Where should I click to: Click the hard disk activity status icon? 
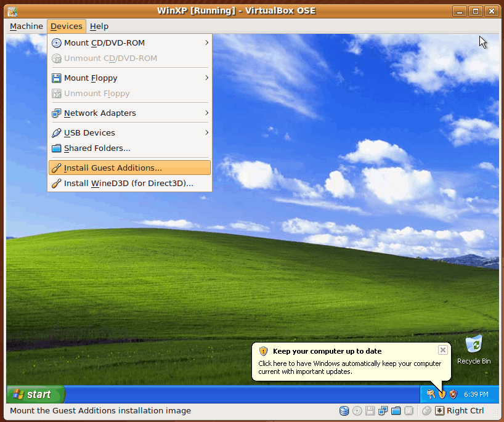click(344, 411)
